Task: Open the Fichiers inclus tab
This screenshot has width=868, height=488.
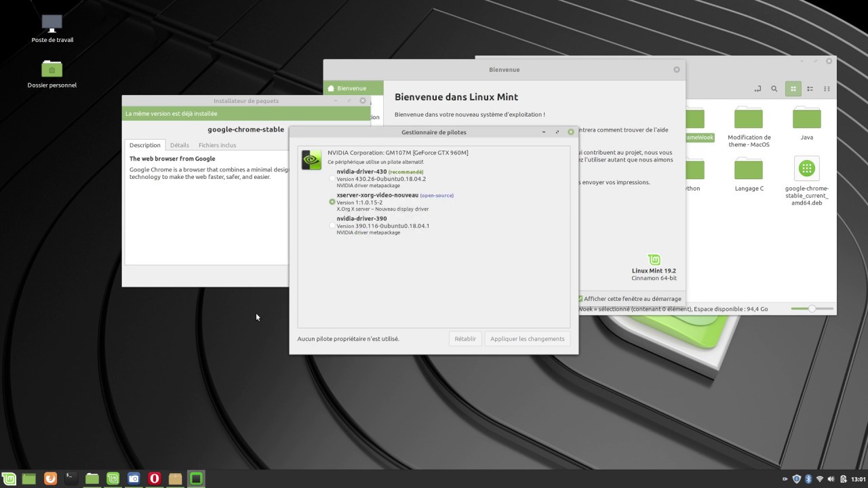Action: click(x=217, y=145)
